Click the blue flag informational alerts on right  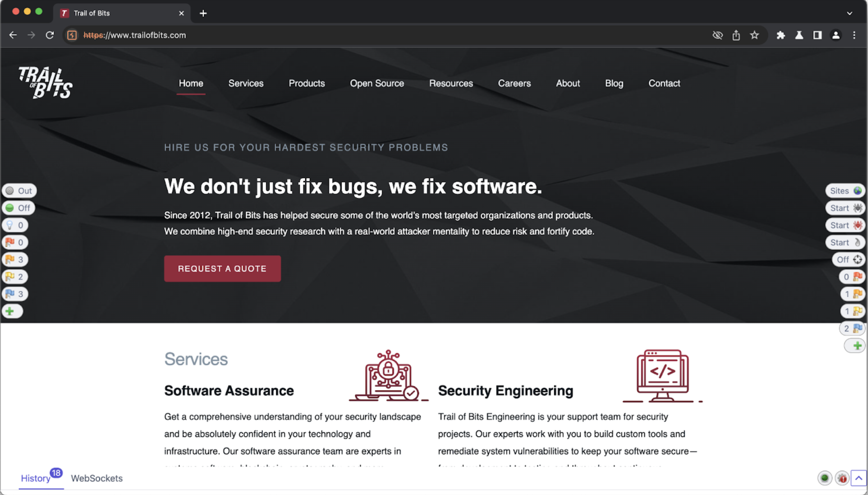[852, 328]
